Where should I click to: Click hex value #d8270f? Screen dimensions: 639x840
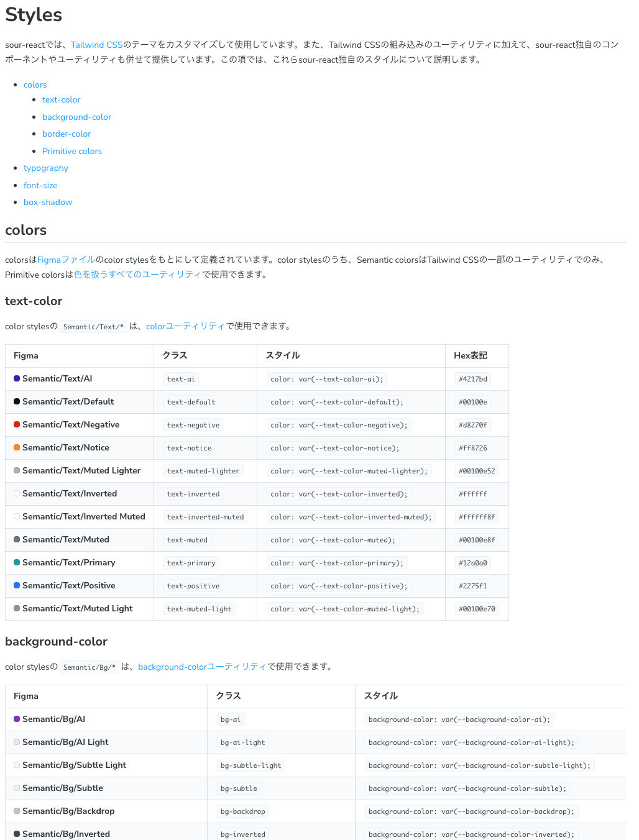473,425
